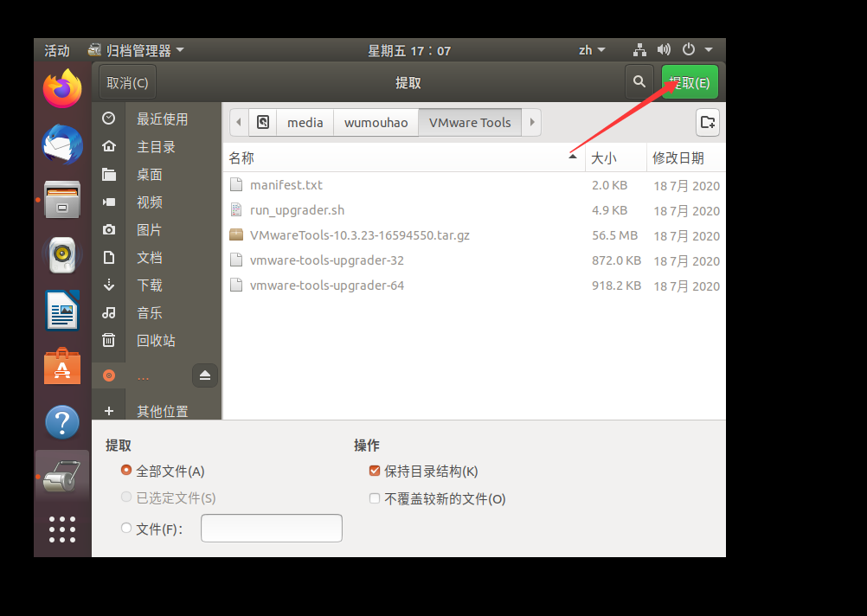
Task: Click the 872.0 KB size cell
Action: click(617, 260)
